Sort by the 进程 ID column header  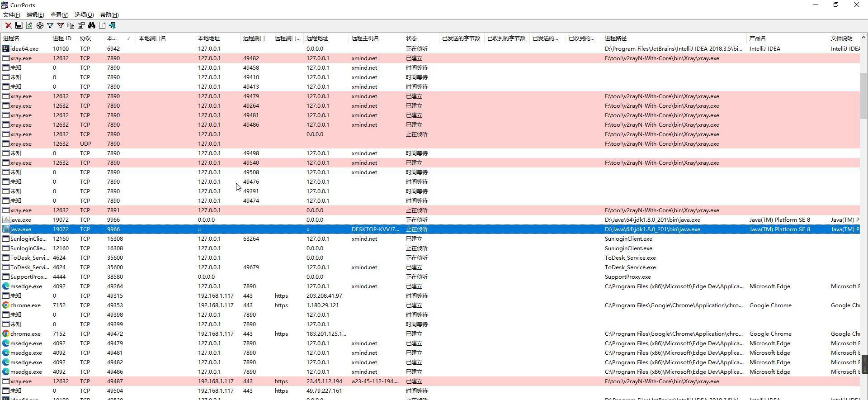pyautogui.click(x=63, y=38)
